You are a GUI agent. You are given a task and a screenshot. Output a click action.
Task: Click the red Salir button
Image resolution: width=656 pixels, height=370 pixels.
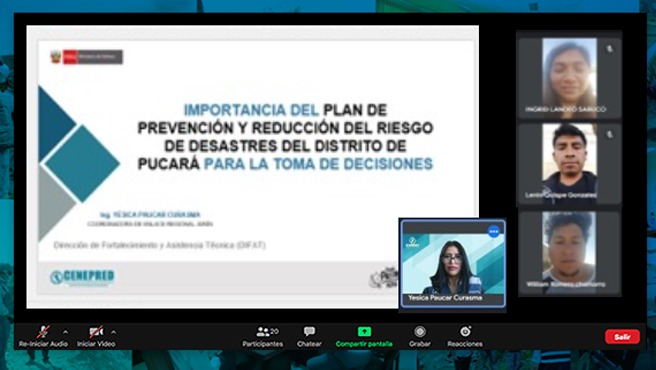[x=622, y=337]
